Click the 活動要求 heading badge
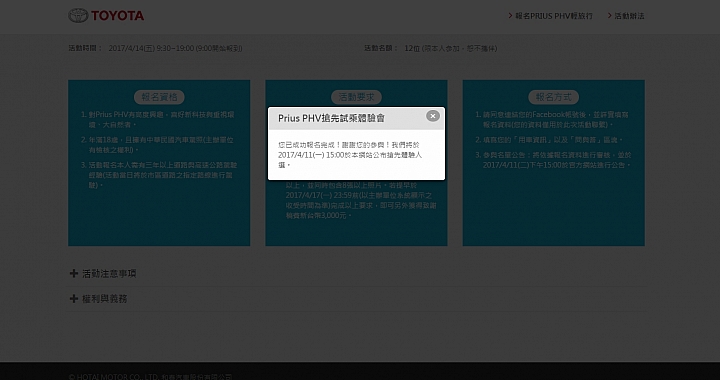The image size is (720, 380). click(356, 97)
